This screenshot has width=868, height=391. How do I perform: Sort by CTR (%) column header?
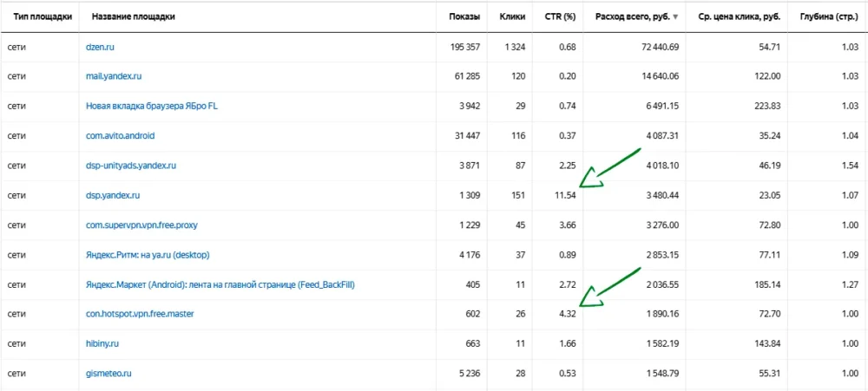(560, 16)
